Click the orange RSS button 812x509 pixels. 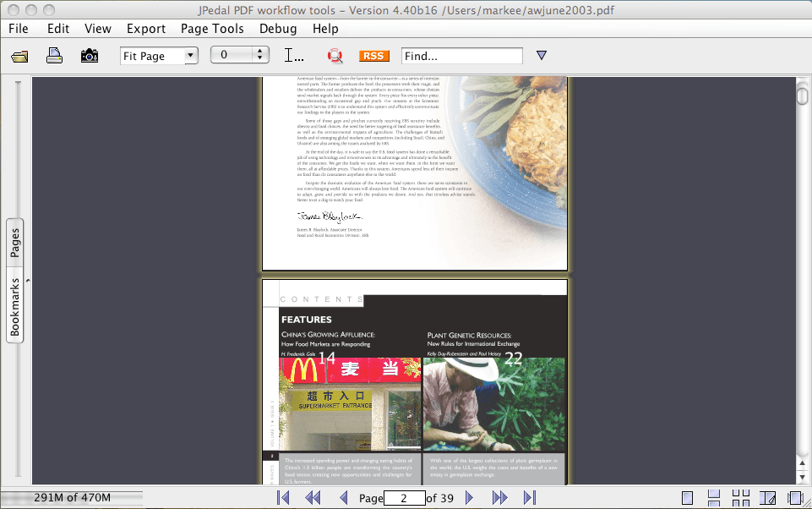click(x=373, y=56)
